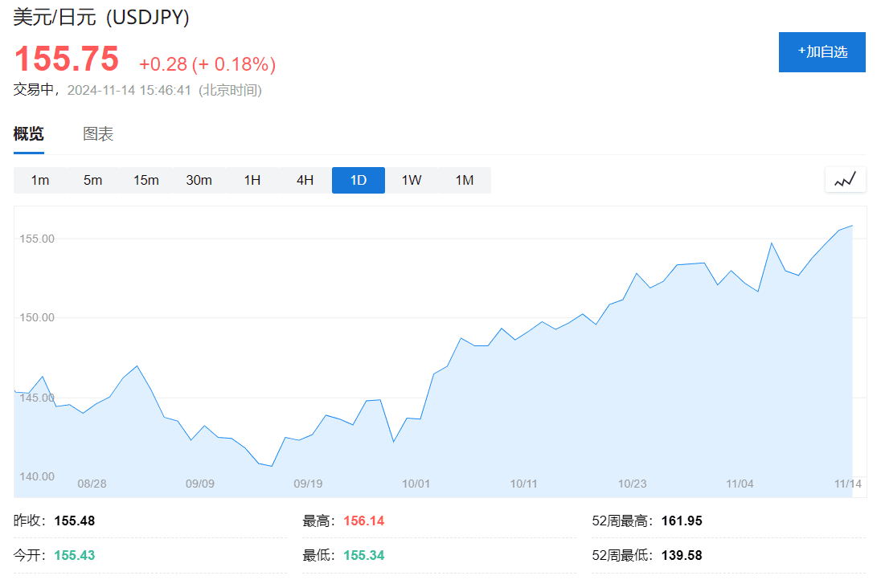Add USDJPY to watchlist with 加自选 button
This screenshot has width=881, height=588.
click(x=822, y=52)
